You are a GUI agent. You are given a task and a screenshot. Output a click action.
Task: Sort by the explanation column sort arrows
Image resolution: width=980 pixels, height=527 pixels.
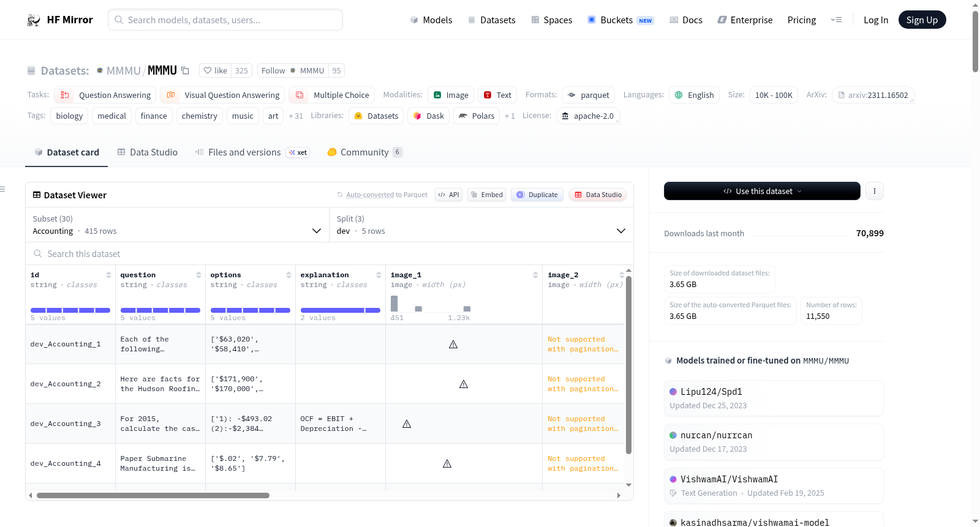(379, 275)
